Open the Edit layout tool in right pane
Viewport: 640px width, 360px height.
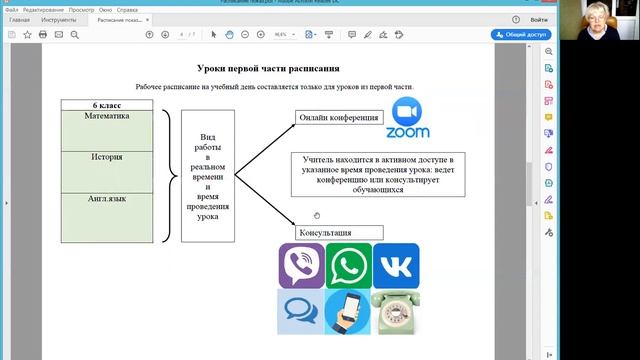[549, 101]
